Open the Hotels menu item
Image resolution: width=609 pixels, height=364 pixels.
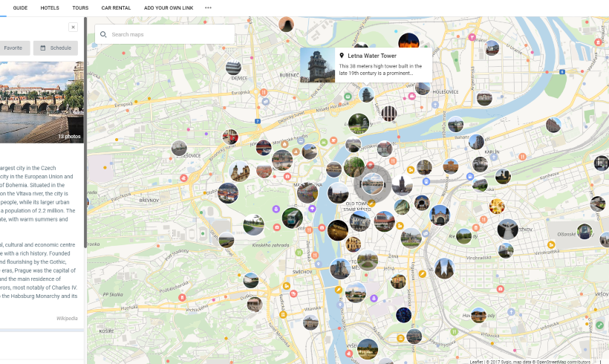point(50,7)
